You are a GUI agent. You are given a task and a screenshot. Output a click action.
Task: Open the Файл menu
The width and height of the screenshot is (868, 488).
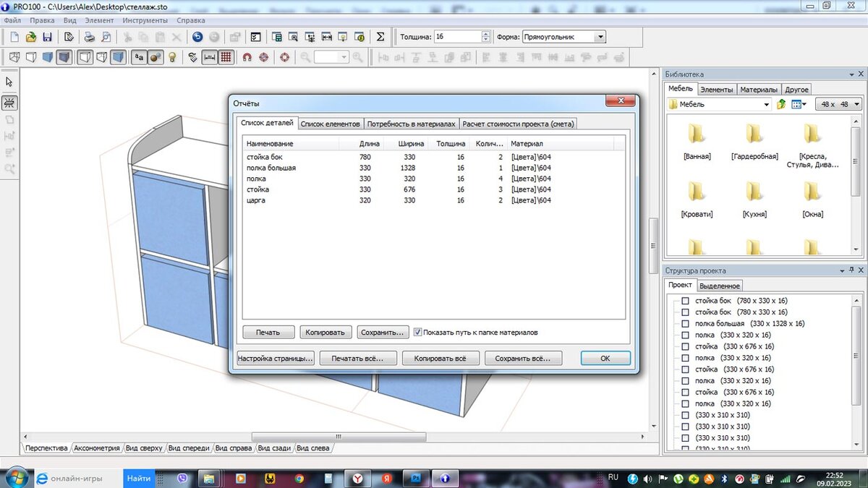point(12,20)
